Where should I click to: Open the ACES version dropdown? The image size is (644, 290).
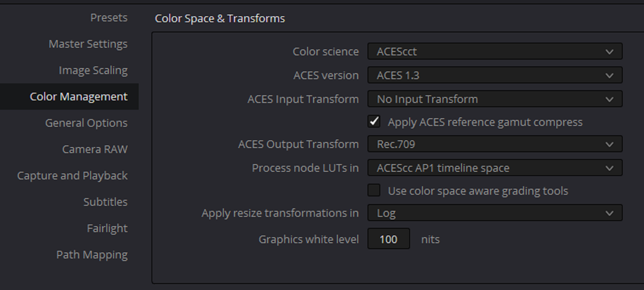[x=495, y=75]
